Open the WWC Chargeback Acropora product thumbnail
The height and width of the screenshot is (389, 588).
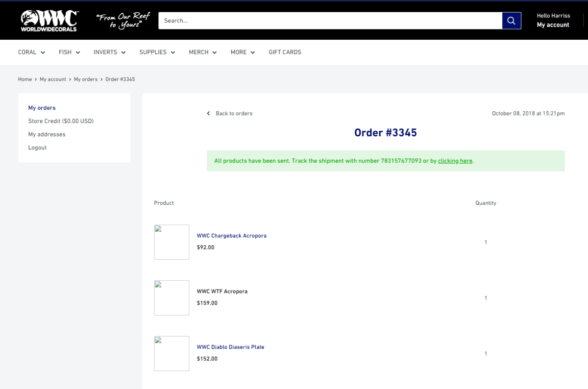tap(171, 242)
